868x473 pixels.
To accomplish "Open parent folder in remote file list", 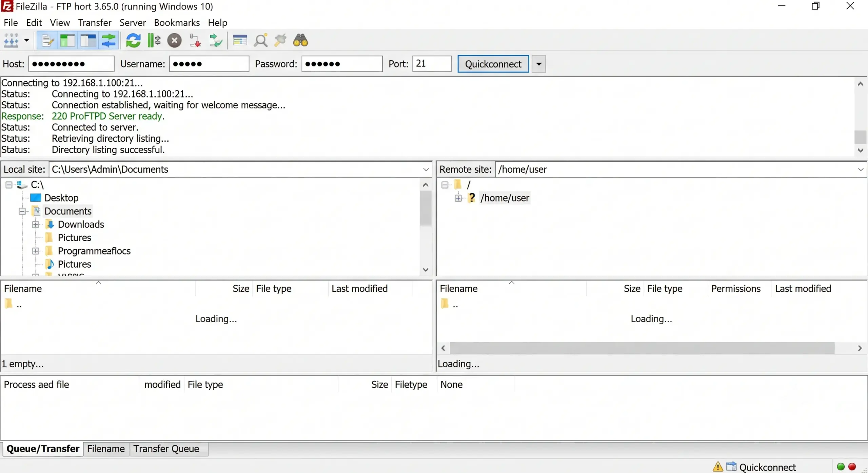I will (450, 304).
